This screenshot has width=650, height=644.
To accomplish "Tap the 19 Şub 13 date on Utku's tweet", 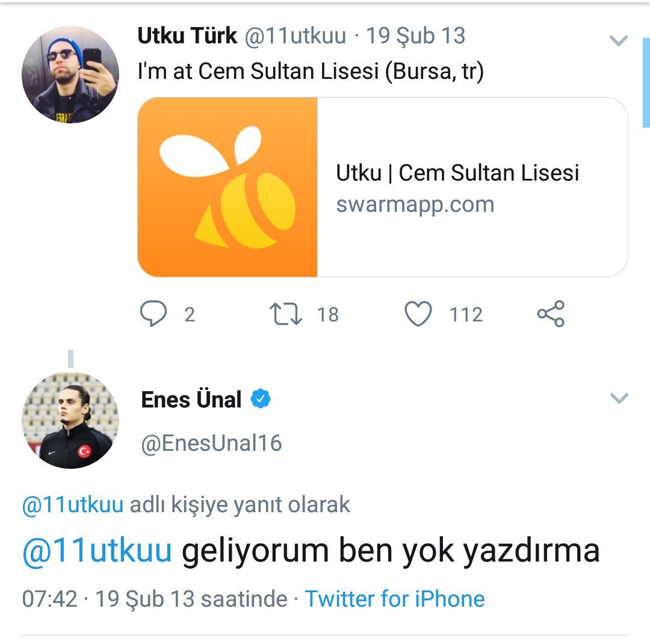I will tap(415, 36).
